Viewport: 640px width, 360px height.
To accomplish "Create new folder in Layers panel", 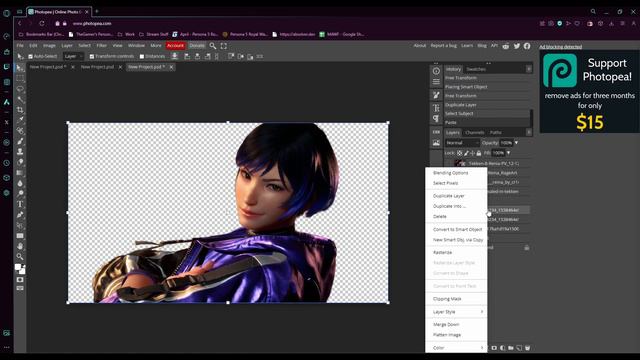I will pyautogui.click(x=511, y=348).
